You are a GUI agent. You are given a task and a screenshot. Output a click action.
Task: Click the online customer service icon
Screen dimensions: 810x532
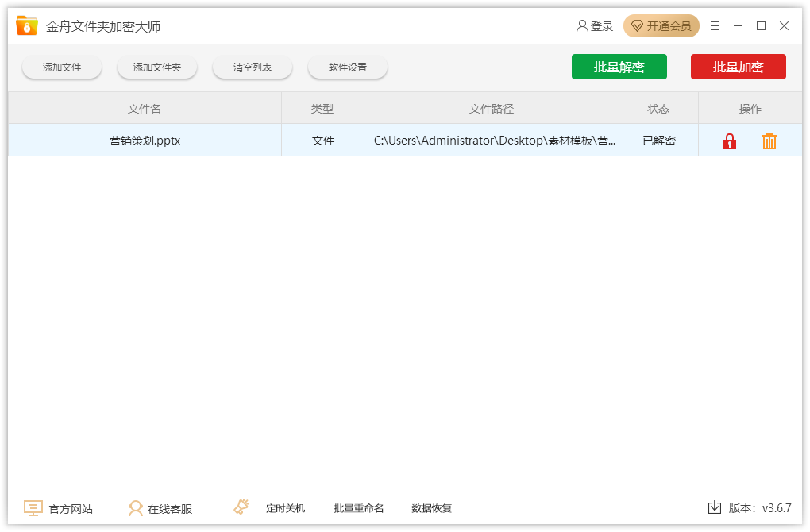[x=136, y=508]
